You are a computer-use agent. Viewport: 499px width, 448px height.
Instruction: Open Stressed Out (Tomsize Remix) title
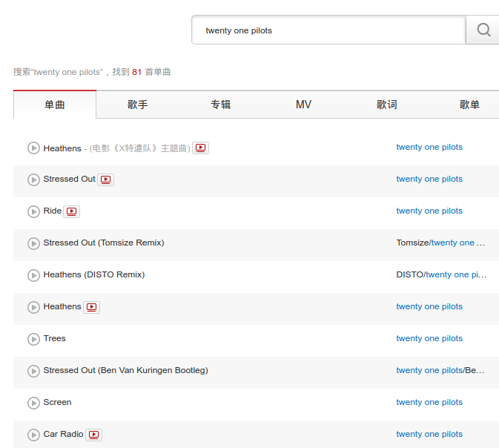(x=104, y=243)
